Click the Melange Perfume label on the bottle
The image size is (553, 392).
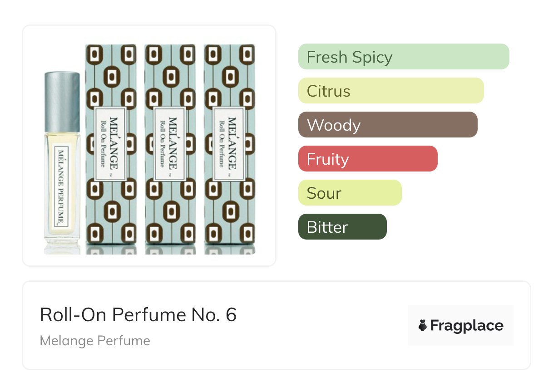coord(61,186)
